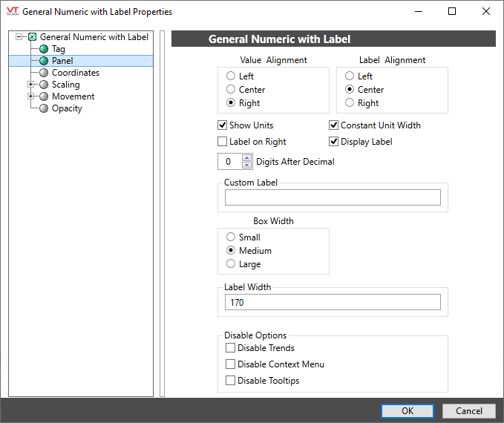The width and height of the screenshot is (504, 423).
Task: Set Label Alignment to Right
Action: (350, 102)
